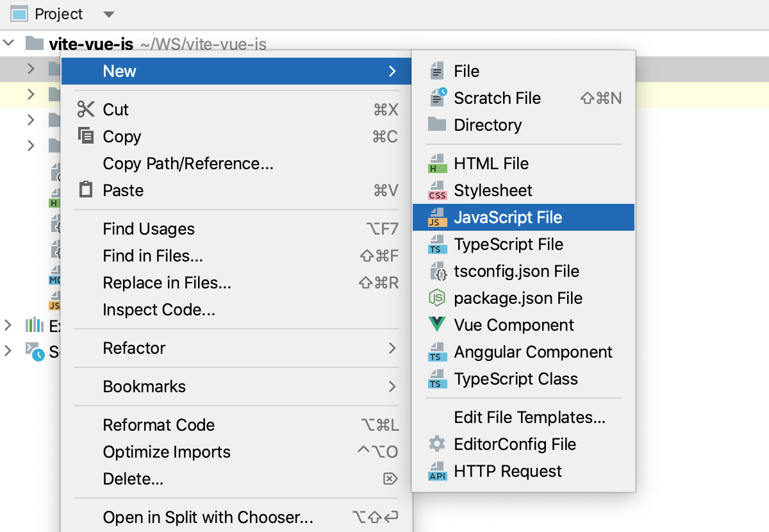
Task: Choose HTTP Request from the submenu
Action: tap(508, 470)
